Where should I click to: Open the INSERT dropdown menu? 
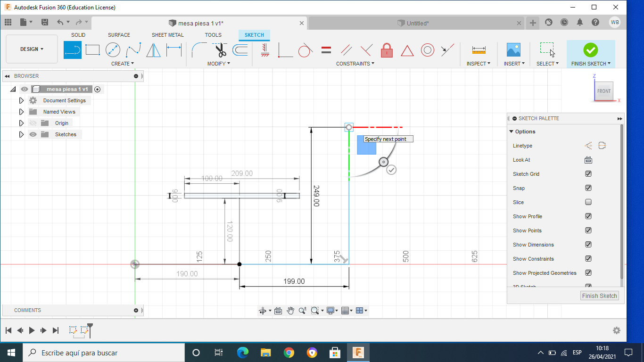(x=514, y=64)
